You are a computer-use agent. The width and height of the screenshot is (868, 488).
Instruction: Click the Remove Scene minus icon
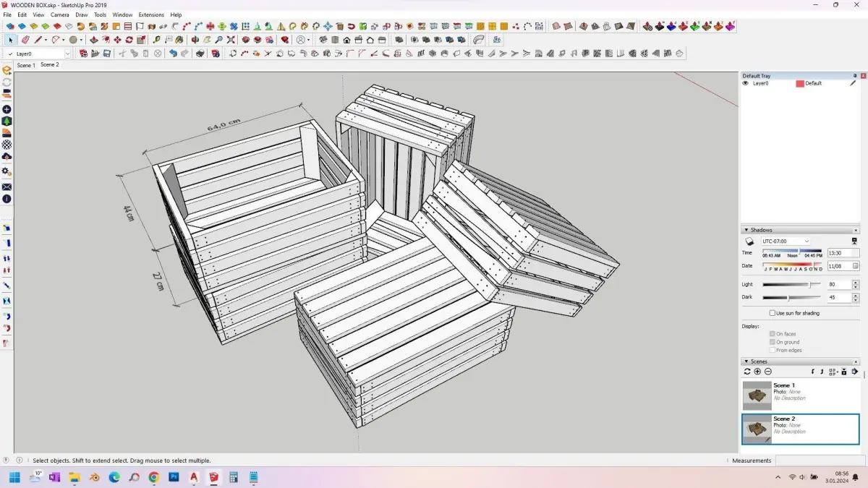pyautogui.click(x=768, y=372)
